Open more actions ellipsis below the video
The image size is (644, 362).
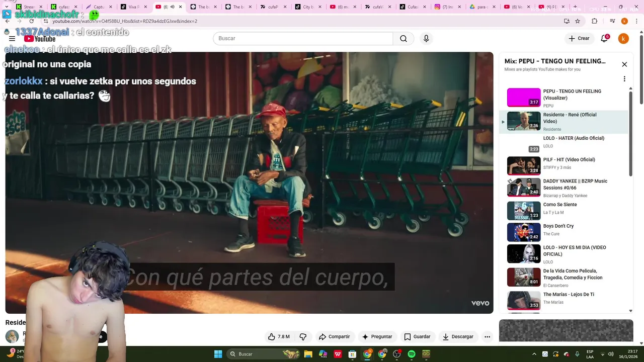(x=487, y=337)
